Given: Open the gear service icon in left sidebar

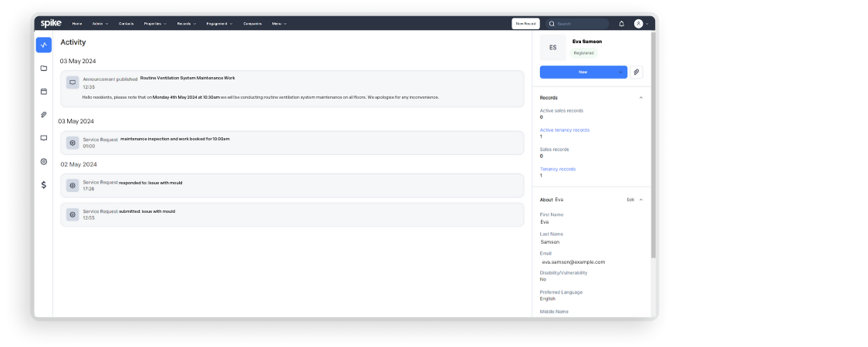Looking at the screenshot, I should tap(44, 162).
